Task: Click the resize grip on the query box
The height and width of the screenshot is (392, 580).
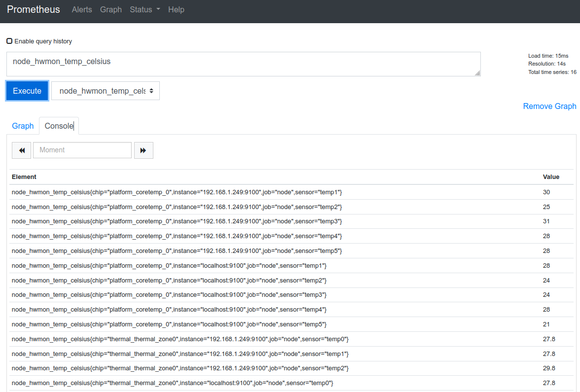Action: (x=477, y=73)
